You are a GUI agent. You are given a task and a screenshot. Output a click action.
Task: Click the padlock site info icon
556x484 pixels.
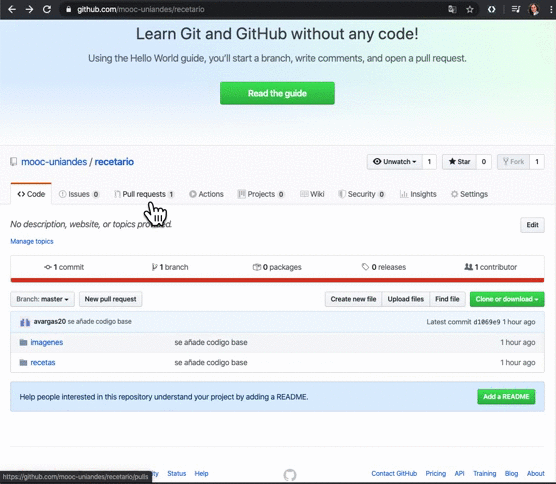pos(68,10)
